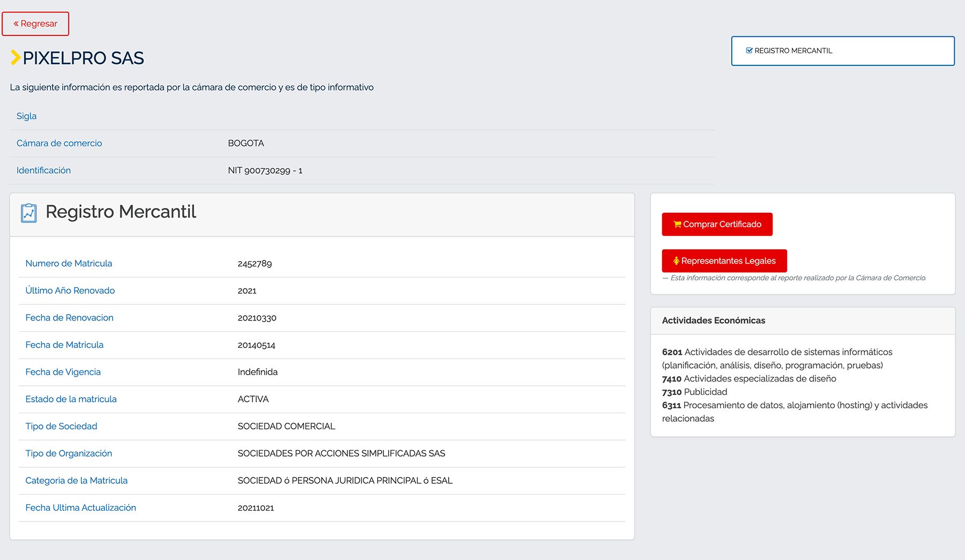Click the NIT 900730299 - 1 value
Screen dimensions: 965x560
[265, 170]
